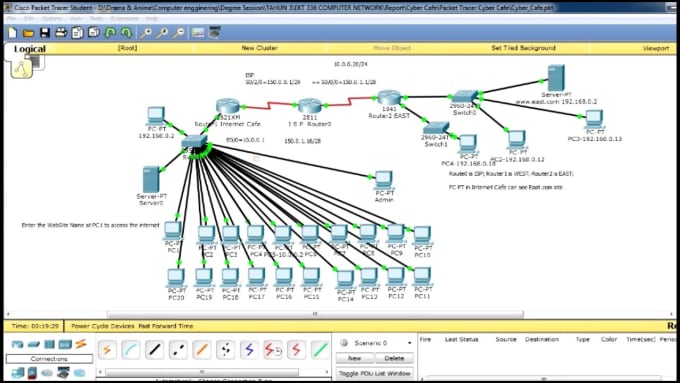This screenshot has height=383, width=680.
Task: Click Power Cycle Devices
Action: (103, 326)
